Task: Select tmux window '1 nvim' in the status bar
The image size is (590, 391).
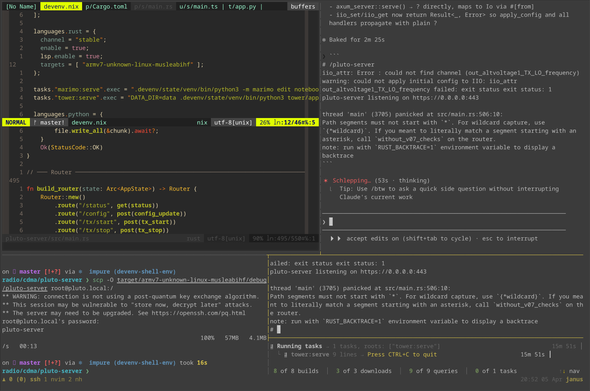Action: pyautogui.click(x=52, y=379)
